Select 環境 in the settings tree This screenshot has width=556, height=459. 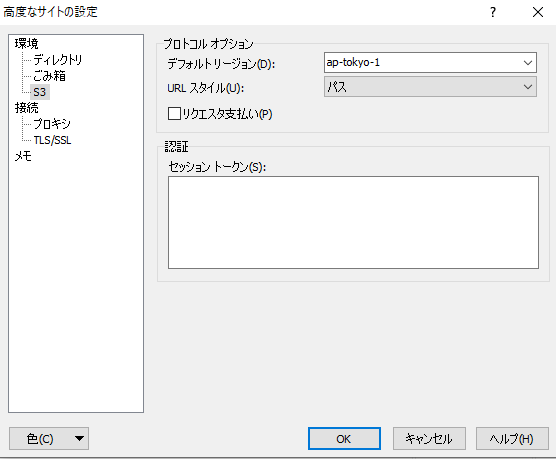point(26,44)
